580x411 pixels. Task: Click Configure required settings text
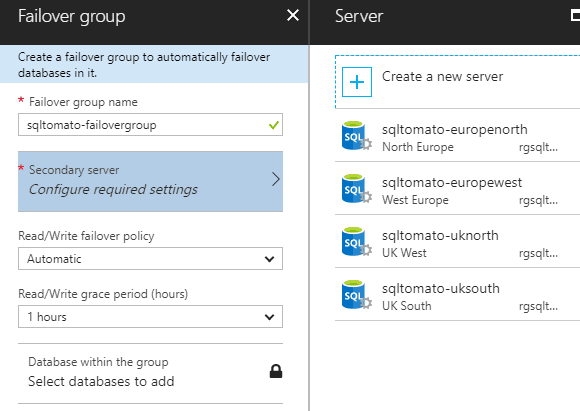coord(113,189)
